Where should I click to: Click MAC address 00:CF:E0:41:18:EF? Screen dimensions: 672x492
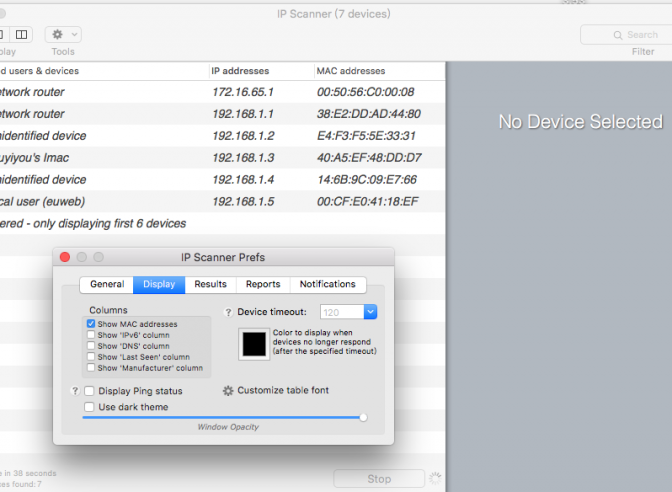(x=368, y=201)
